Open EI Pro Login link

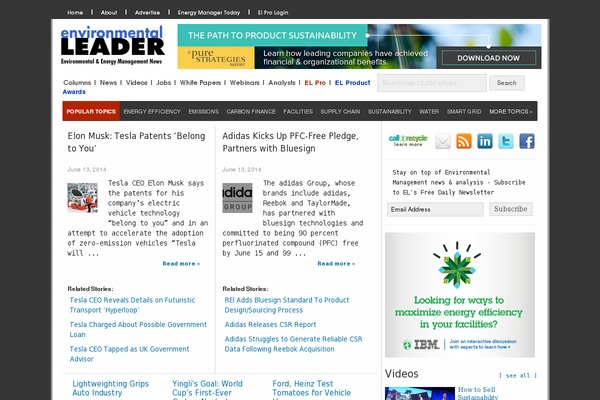(x=273, y=13)
